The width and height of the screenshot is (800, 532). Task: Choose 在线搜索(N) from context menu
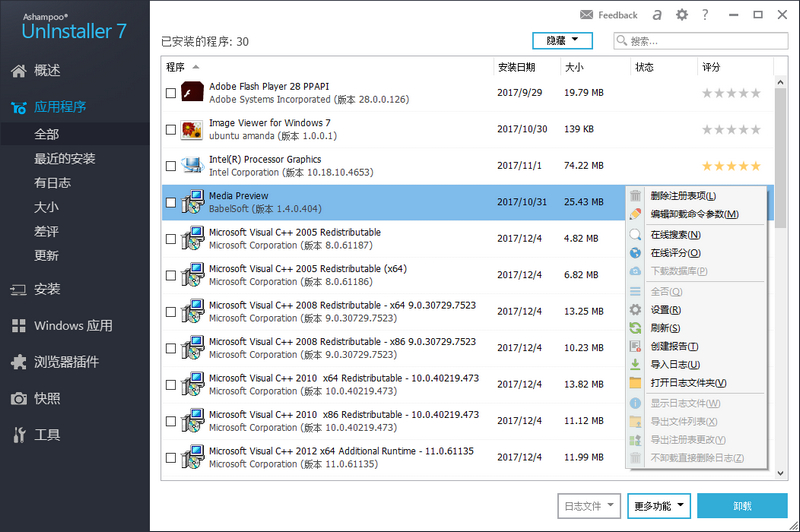[x=676, y=235]
